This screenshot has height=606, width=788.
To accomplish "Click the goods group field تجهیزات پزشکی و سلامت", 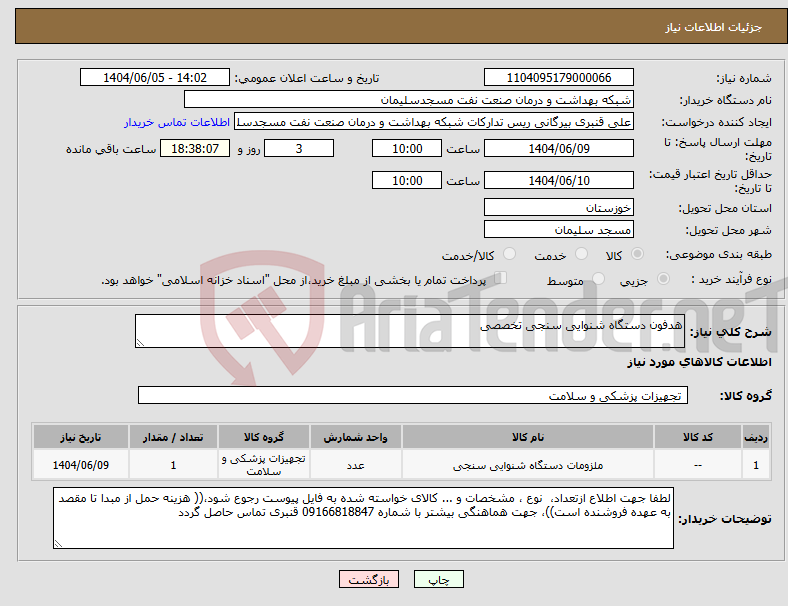I will tap(413, 395).
